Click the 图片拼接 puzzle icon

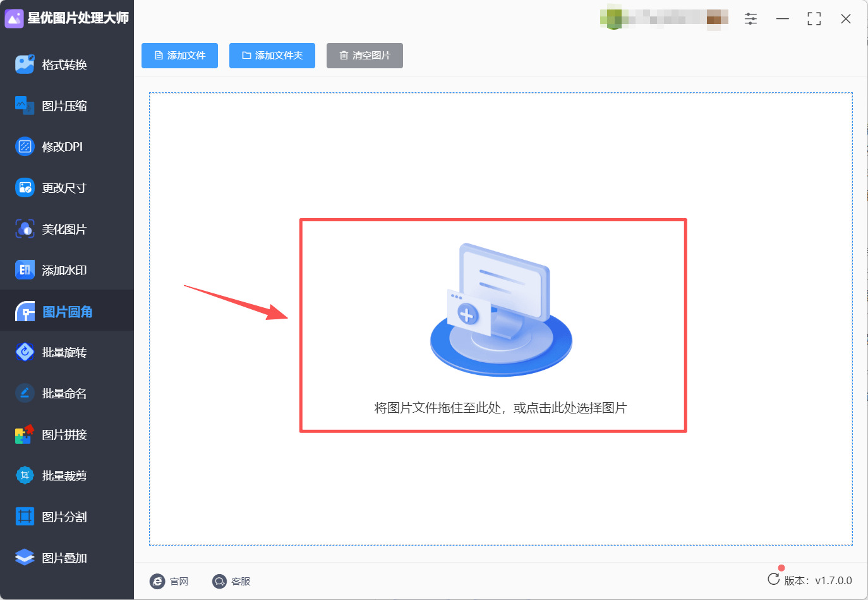click(x=25, y=434)
